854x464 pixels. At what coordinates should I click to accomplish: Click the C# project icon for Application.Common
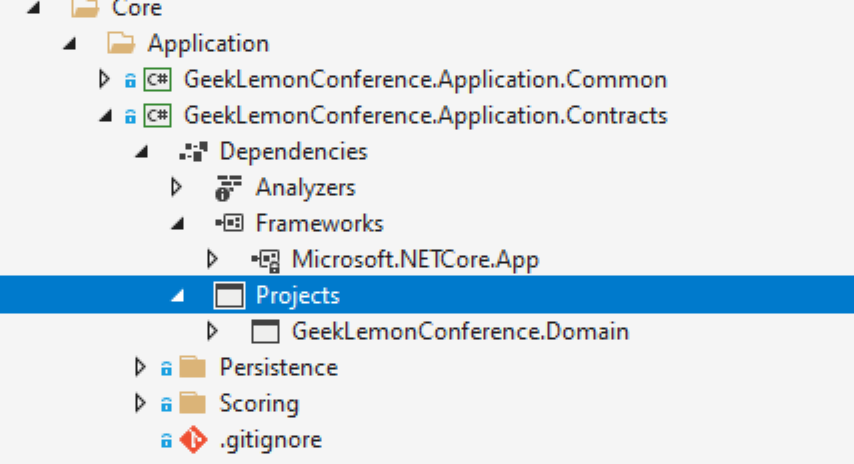(x=157, y=80)
